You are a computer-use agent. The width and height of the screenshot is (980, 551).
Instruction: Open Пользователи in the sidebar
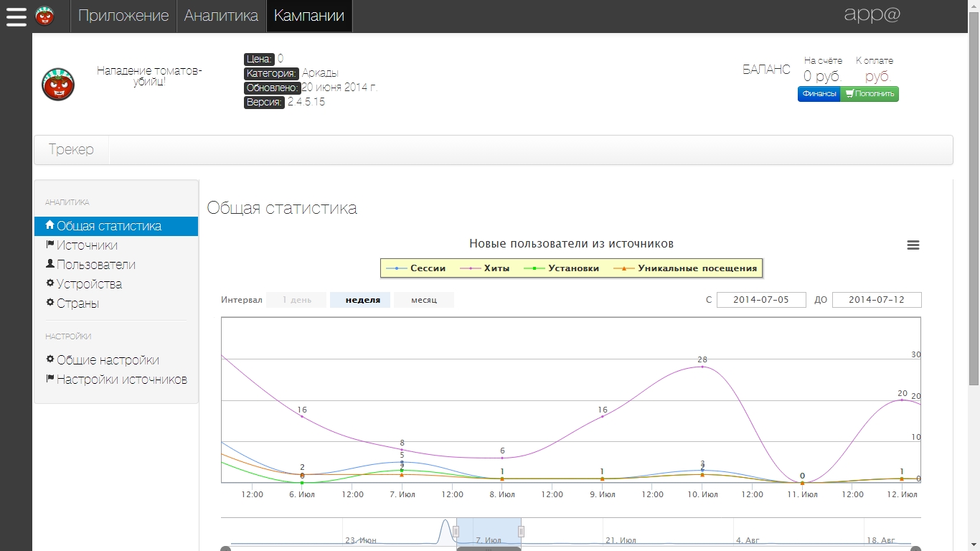[x=95, y=265]
